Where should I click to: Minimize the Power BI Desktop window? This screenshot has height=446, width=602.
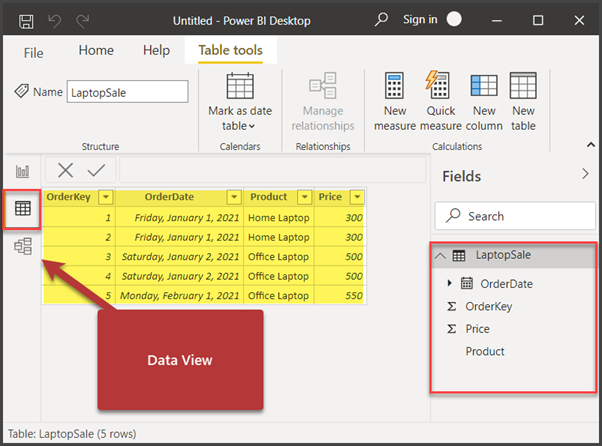click(x=497, y=20)
